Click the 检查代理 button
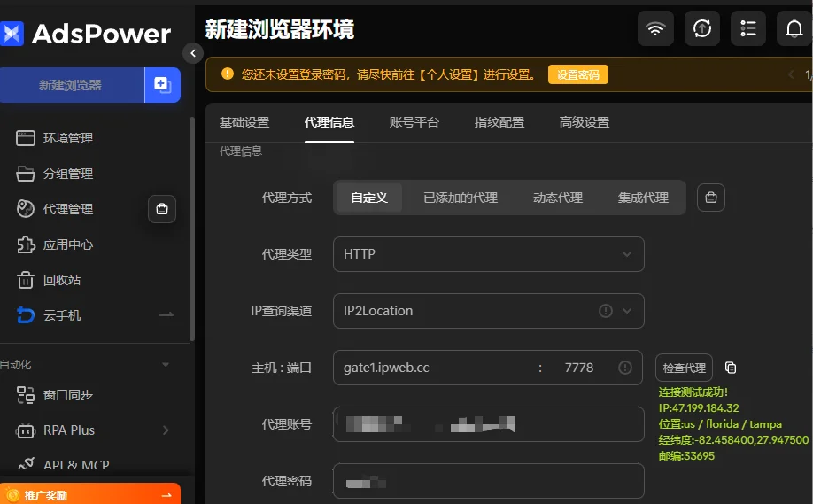 pos(684,368)
